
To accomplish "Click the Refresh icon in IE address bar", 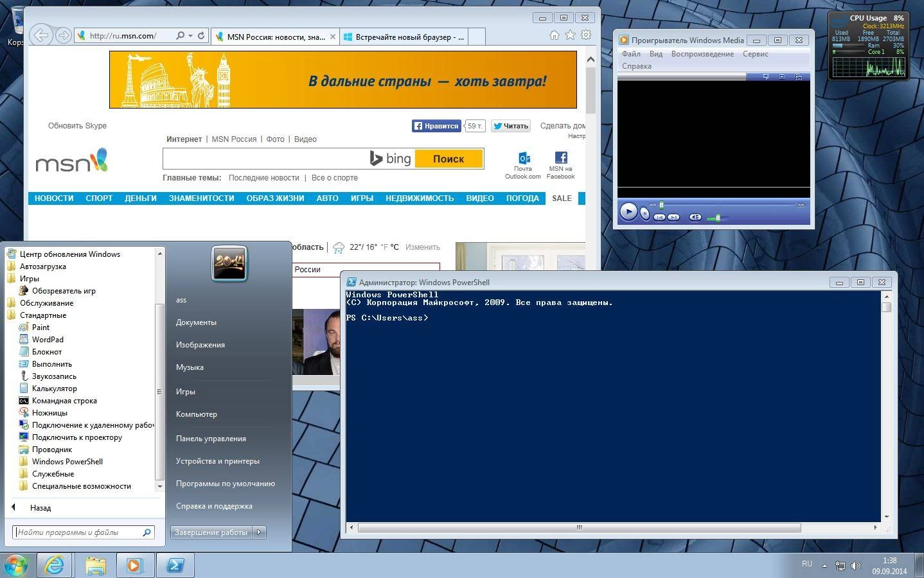I will (x=201, y=36).
